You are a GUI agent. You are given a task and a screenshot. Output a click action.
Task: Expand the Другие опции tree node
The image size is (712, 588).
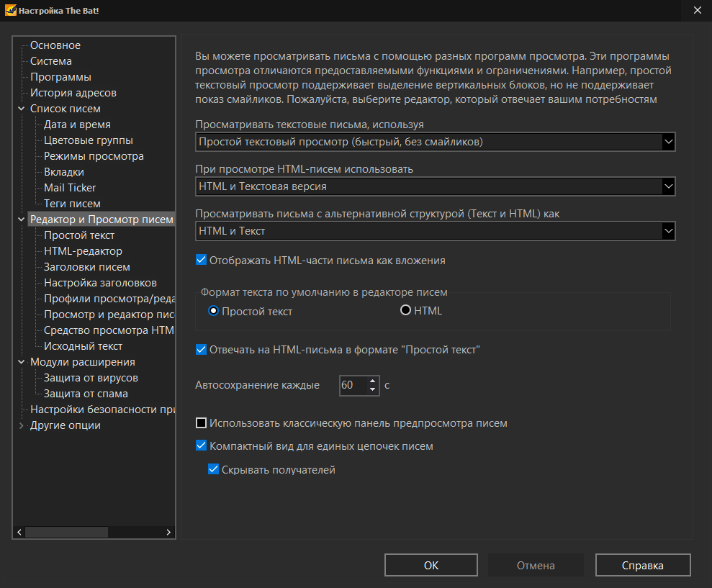click(21, 426)
